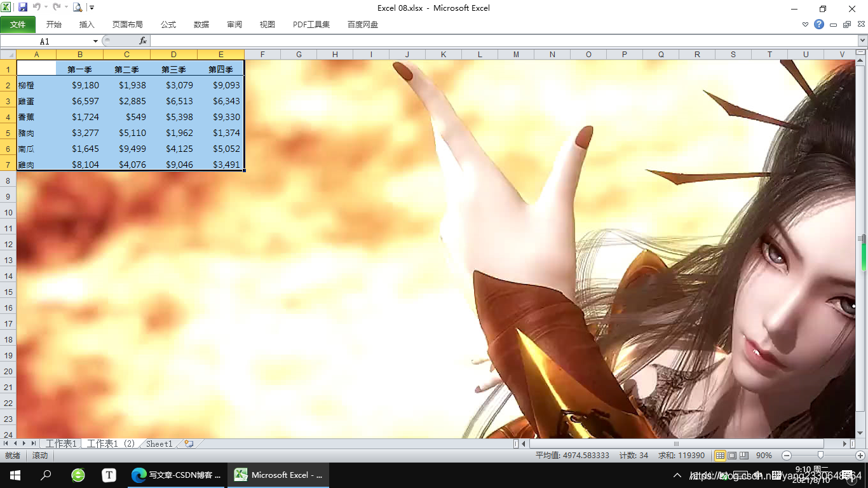Undo the last action

coord(36,8)
